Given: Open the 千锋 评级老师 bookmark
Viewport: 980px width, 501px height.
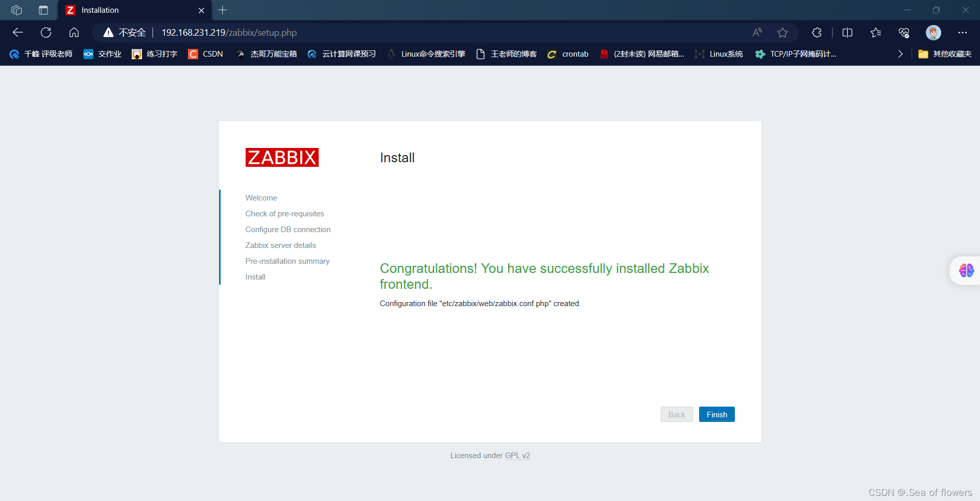Looking at the screenshot, I should (41, 54).
